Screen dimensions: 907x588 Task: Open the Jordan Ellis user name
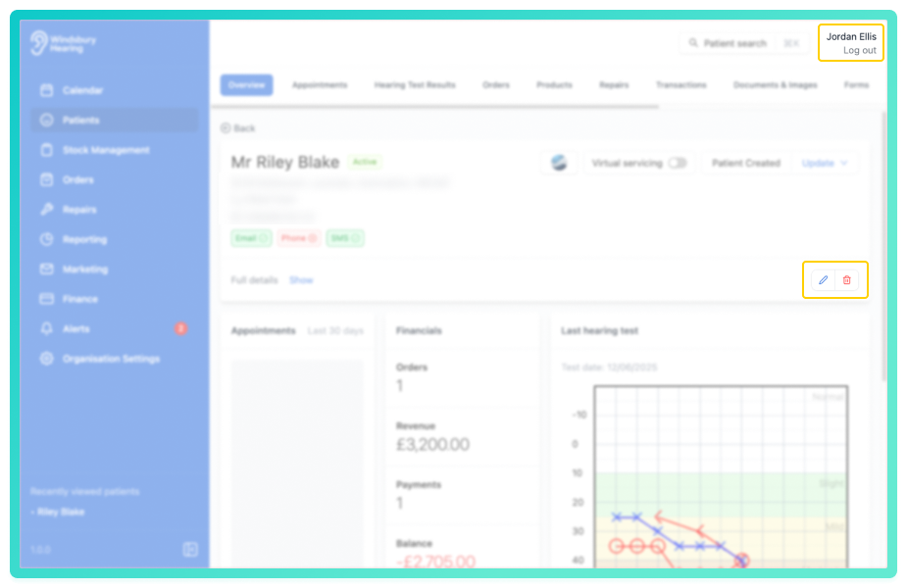point(851,36)
